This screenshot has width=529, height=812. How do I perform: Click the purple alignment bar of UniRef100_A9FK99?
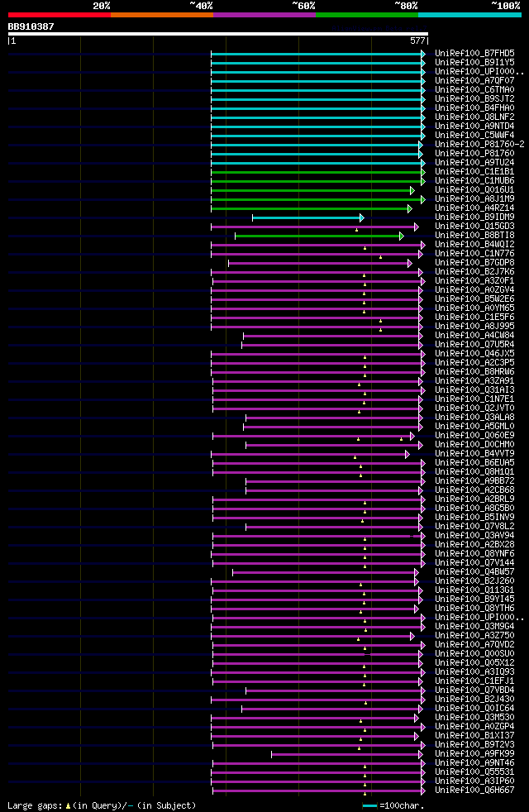pyautogui.click(x=347, y=754)
